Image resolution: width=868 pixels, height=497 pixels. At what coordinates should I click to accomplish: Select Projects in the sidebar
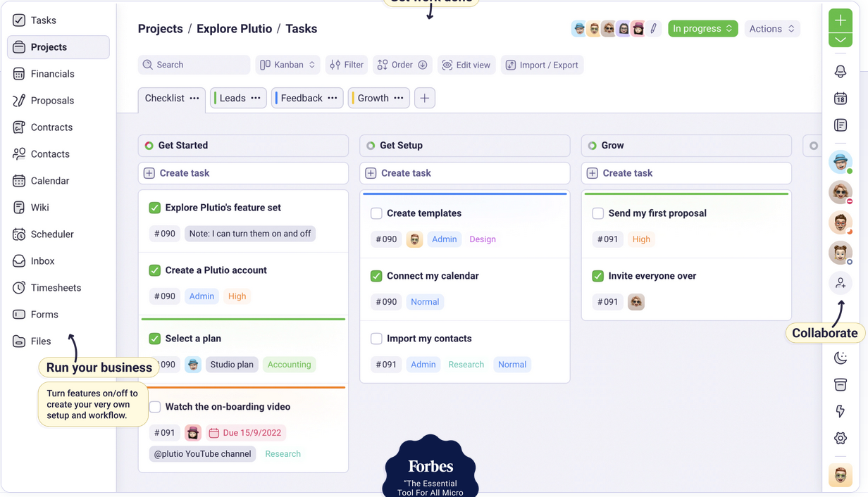[58, 47]
